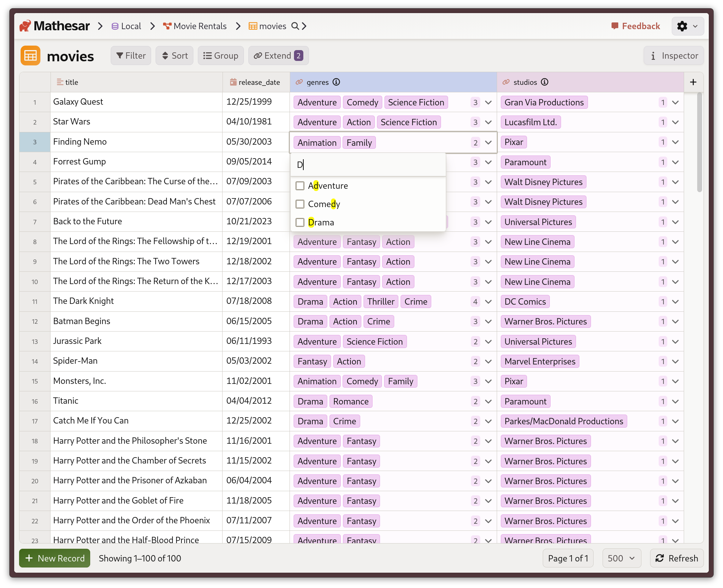
Task: Click the Mathesar mammoth logo
Action: pos(26,26)
